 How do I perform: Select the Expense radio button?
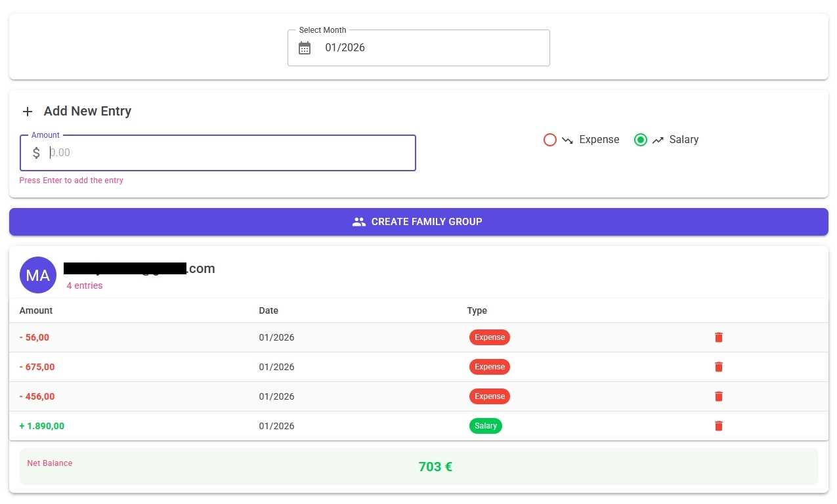[550, 140]
